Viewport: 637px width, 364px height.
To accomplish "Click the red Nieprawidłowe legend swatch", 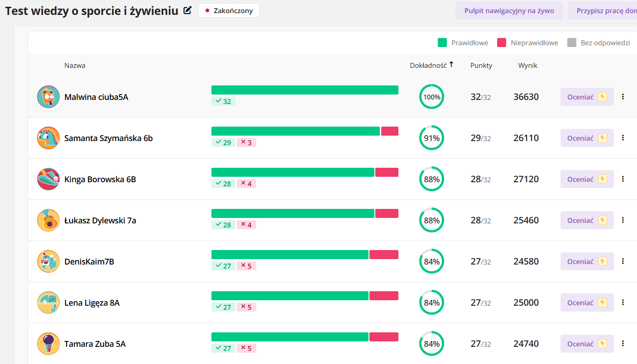I will point(502,43).
